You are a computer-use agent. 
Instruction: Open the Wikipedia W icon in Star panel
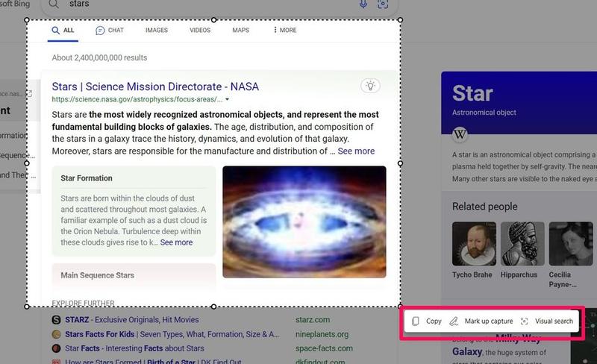pos(460,134)
